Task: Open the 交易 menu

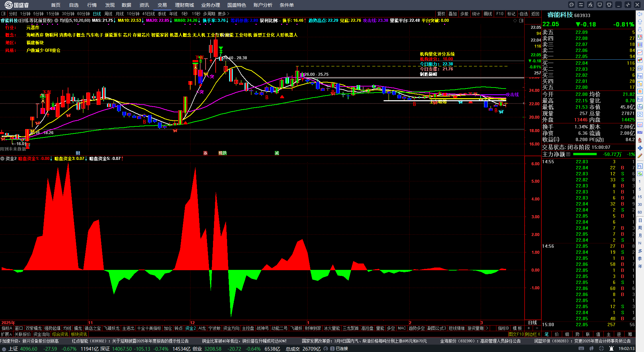Action: point(162,5)
